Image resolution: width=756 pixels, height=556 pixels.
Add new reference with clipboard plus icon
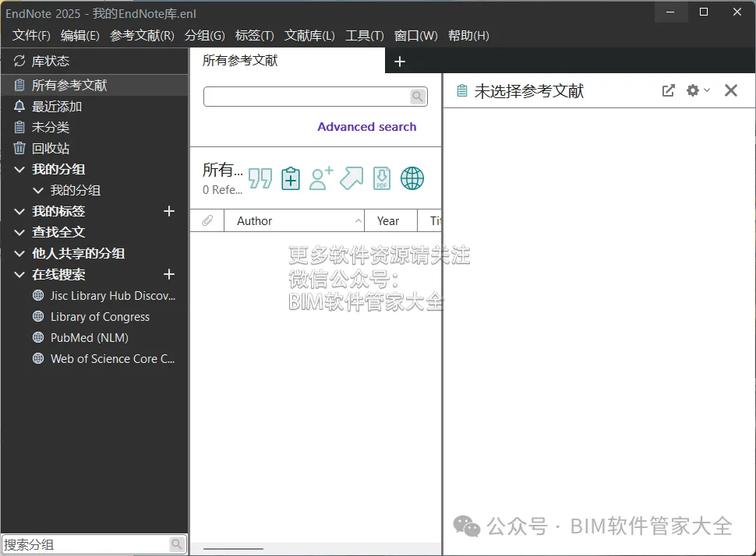(291, 178)
